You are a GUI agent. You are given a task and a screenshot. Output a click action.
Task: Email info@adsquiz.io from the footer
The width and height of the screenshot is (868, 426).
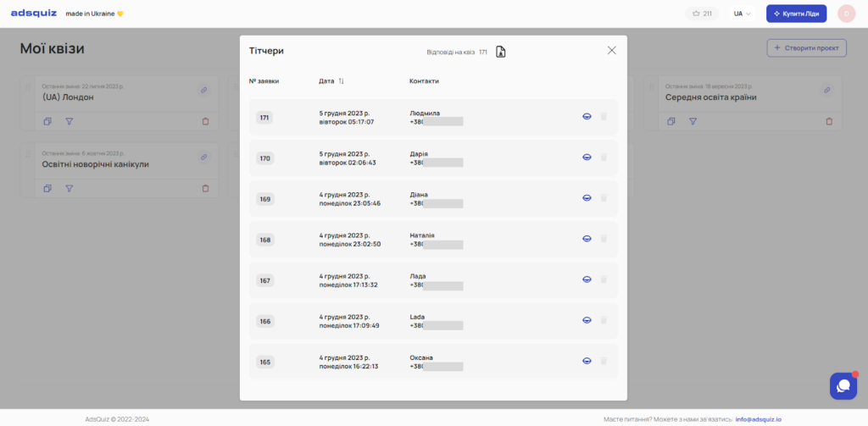[x=758, y=418]
